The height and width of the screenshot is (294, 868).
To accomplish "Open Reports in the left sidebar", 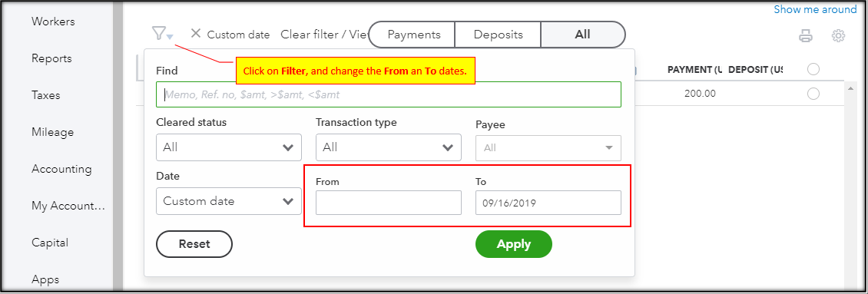I will [x=51, y=58].
